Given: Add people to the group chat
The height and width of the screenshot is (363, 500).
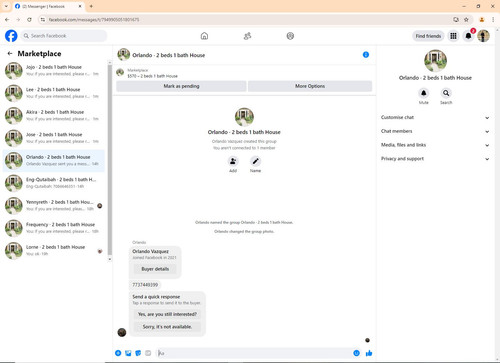Looking at the screenshot, I should (233, 161).
